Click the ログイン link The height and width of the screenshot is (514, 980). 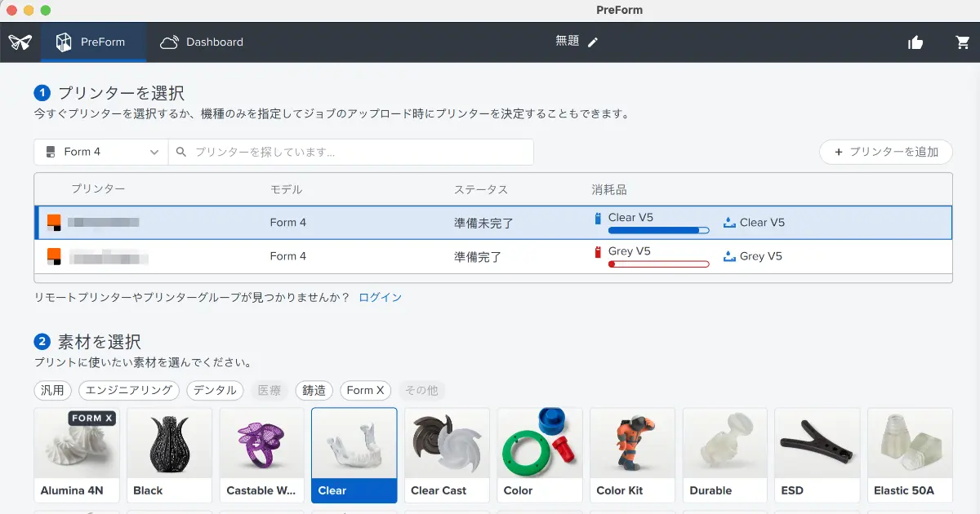pyautogui.click(x=381, y=297)
